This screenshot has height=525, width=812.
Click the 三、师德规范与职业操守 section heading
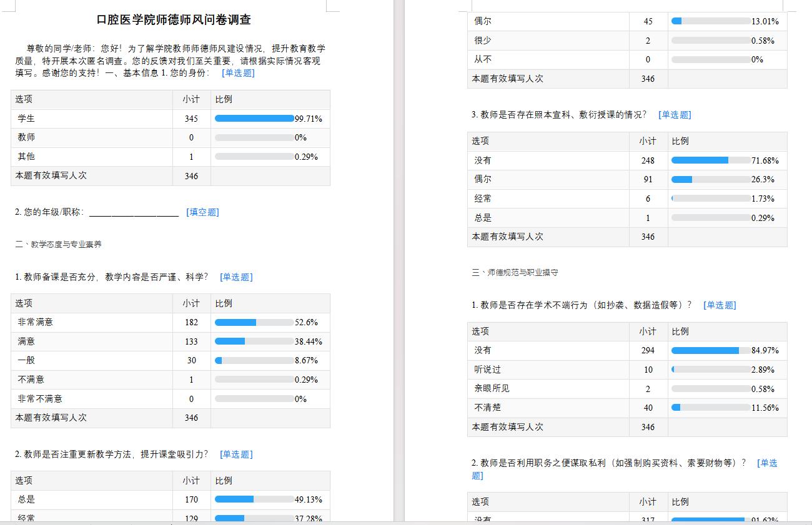(515, 273)
